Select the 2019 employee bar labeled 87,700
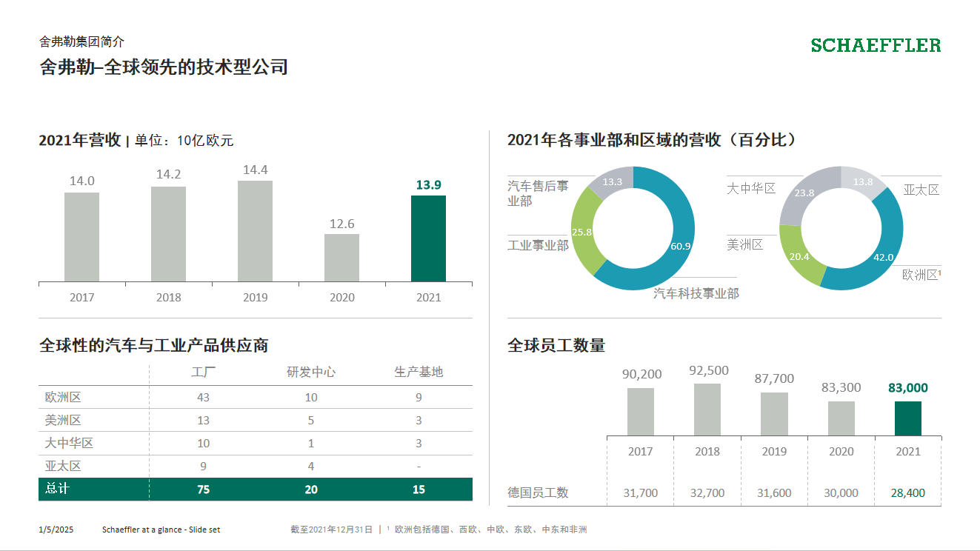This screenshot has height=551, width=980. [x=774, y=414]
